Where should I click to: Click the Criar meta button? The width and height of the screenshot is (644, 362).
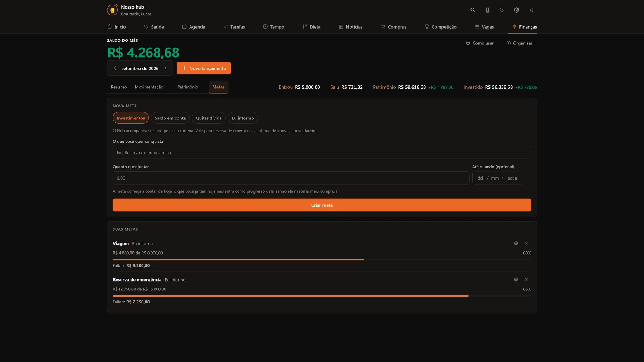(322, 205)
